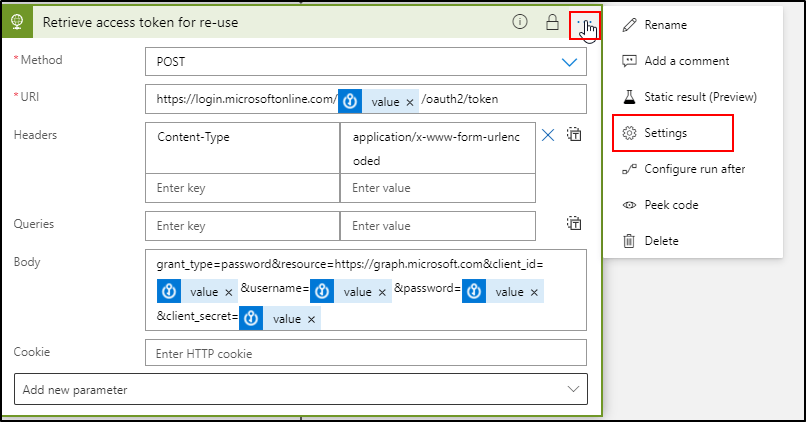Image resolution: width=806 pixels, height=422 pixels.
Task: Switch Headers to text mode icon
Action: coord(574,135)
